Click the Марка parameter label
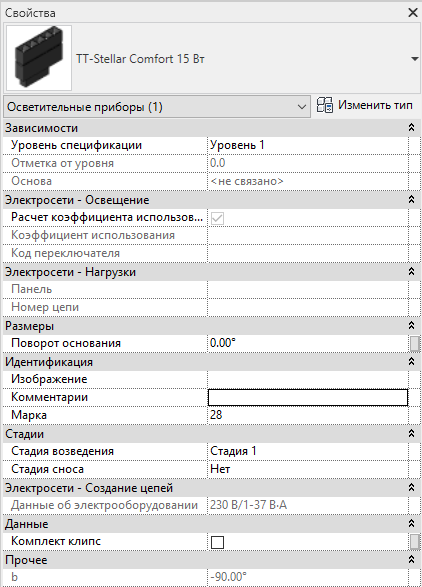This screenshot has height=587, width=422. pyautogui.click(x=29, y=415)
